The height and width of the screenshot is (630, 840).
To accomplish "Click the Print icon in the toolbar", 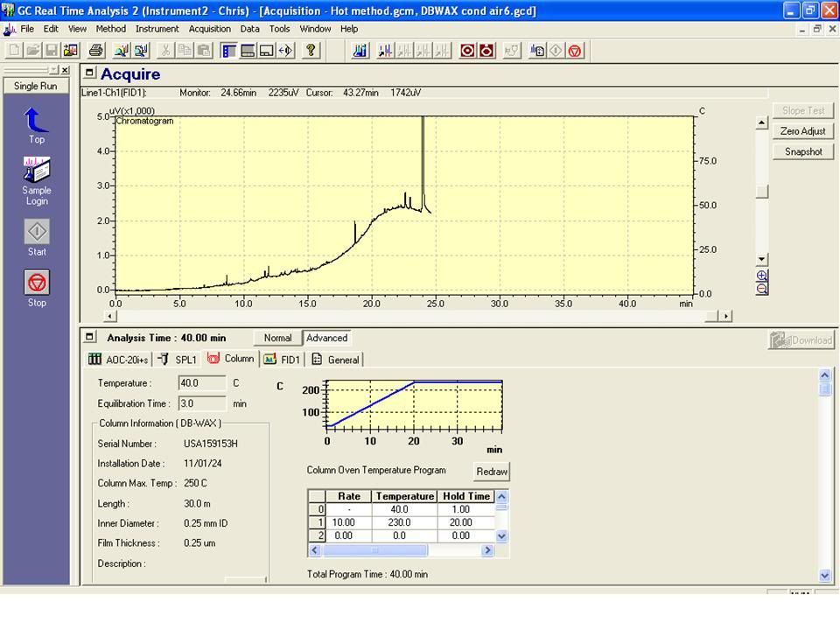I will point(96,51).
